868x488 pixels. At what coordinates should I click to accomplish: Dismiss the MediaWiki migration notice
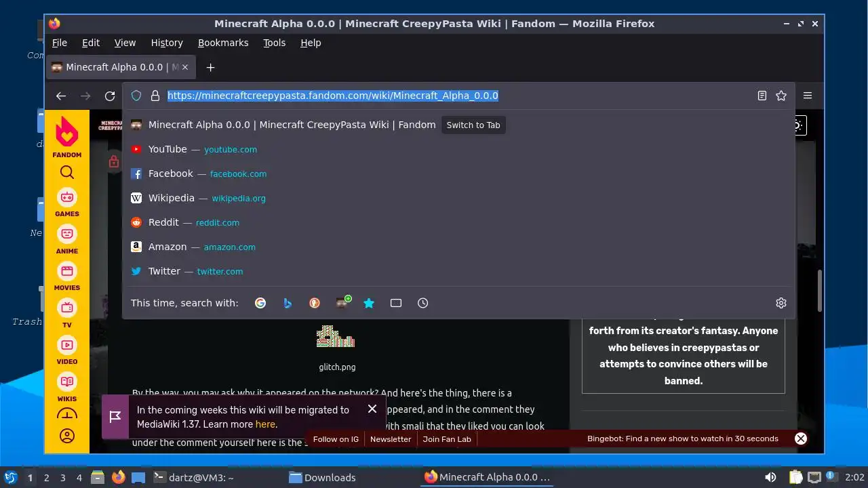tap(372, 409)
